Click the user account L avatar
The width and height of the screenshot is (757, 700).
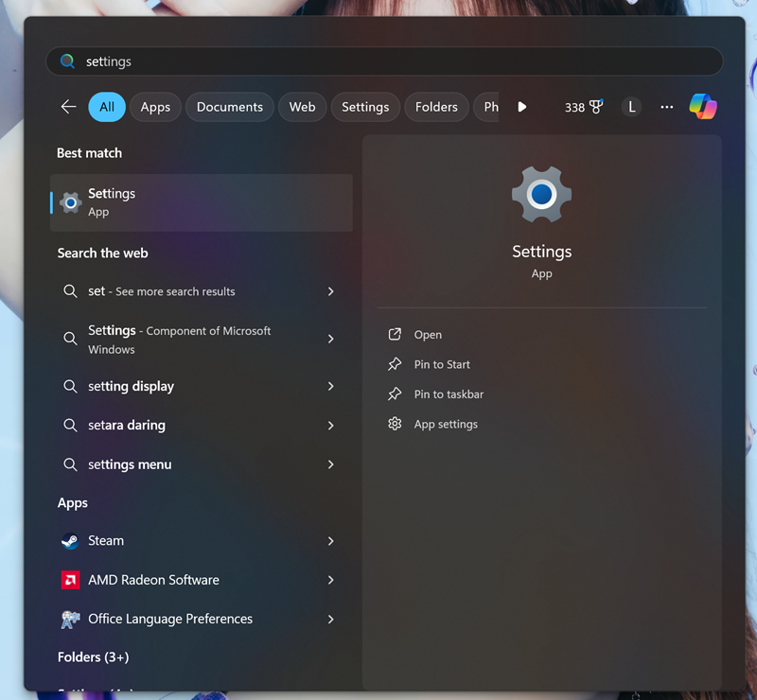pos(632,107)
